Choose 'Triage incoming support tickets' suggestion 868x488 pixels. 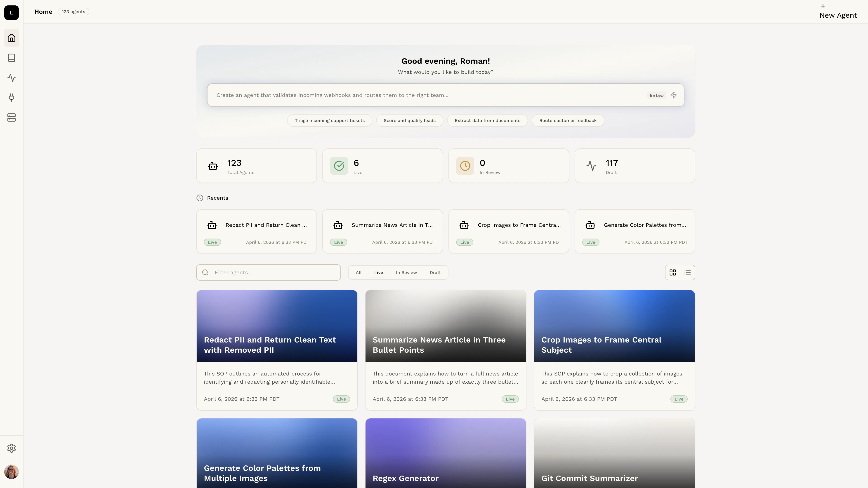tap(330, 121)
